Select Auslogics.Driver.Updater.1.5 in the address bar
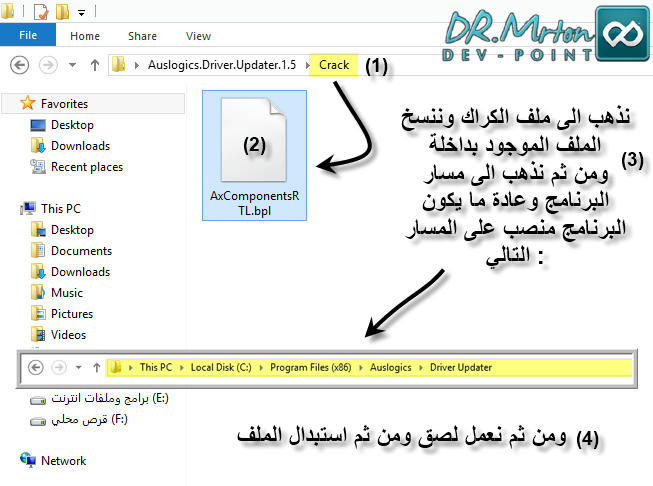Screen dimensions: 653x486 coord(222,65)
